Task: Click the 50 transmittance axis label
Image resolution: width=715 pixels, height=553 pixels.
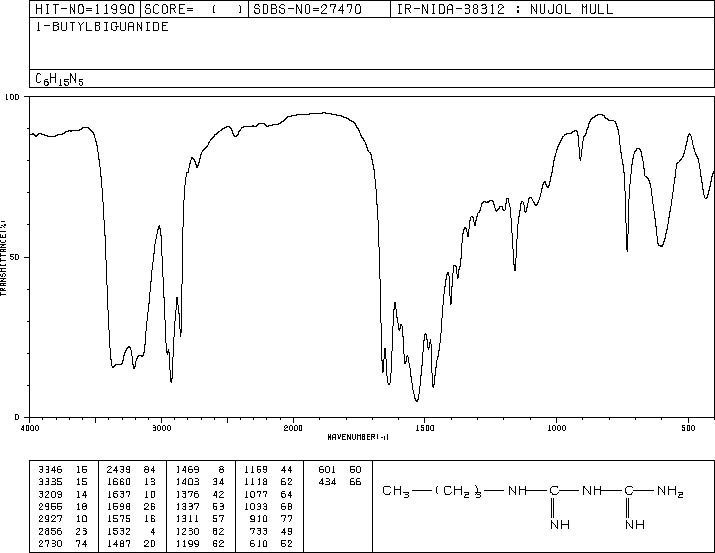Action: [x=15, y=257]
